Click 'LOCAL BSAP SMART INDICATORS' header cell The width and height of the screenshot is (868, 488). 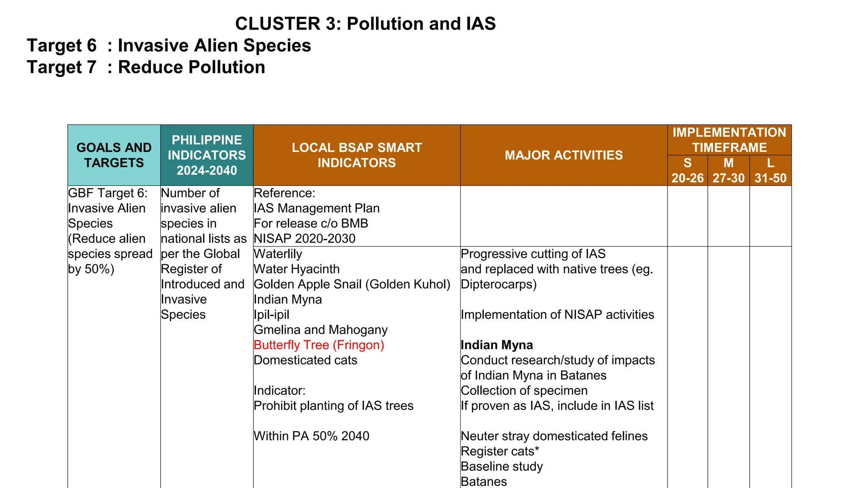coord(357,155)
